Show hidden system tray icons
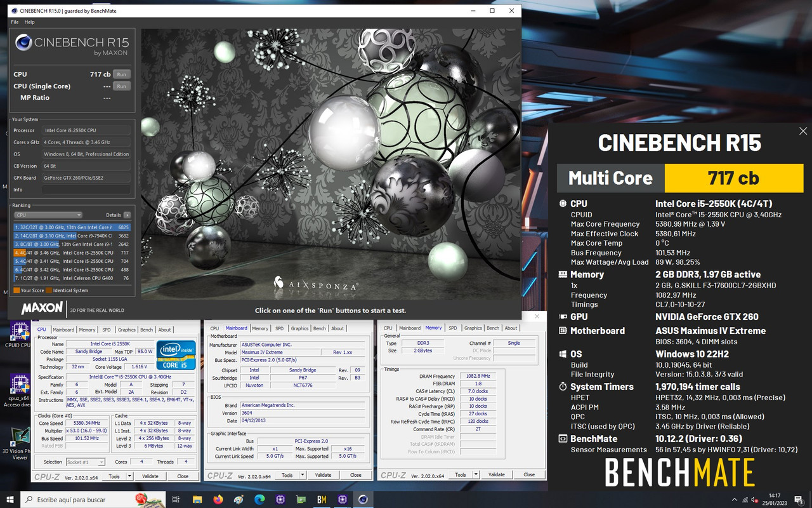The height and width of the screenshot is (508, 812). [x=735, y=500]
